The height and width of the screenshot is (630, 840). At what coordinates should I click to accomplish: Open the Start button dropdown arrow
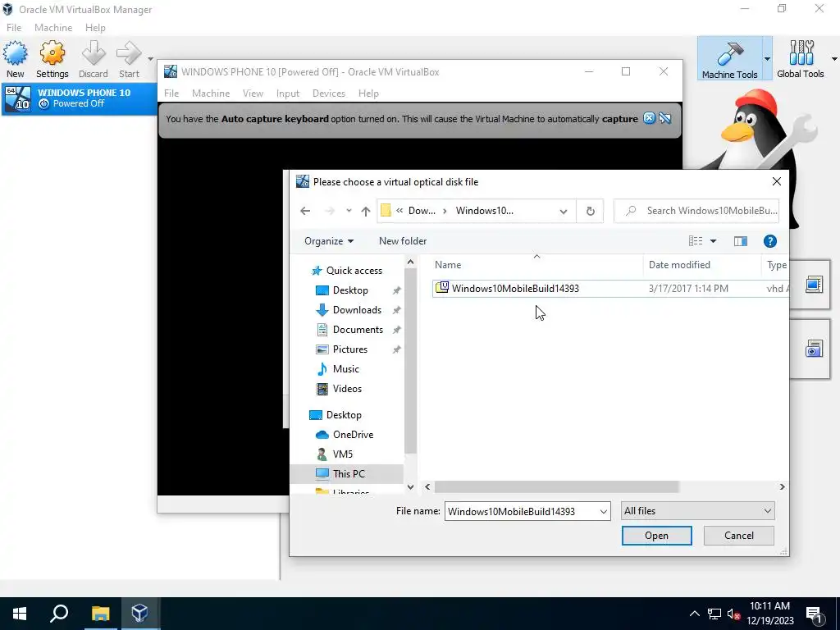151,59
